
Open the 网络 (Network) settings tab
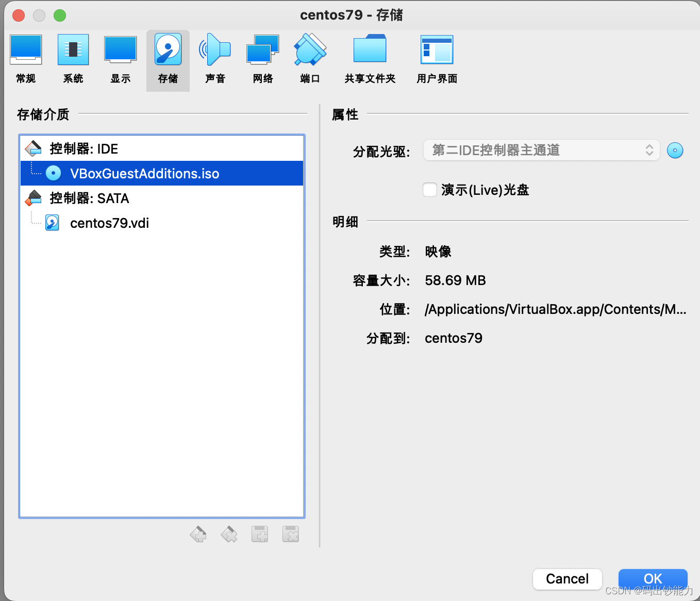coord(263,60)
